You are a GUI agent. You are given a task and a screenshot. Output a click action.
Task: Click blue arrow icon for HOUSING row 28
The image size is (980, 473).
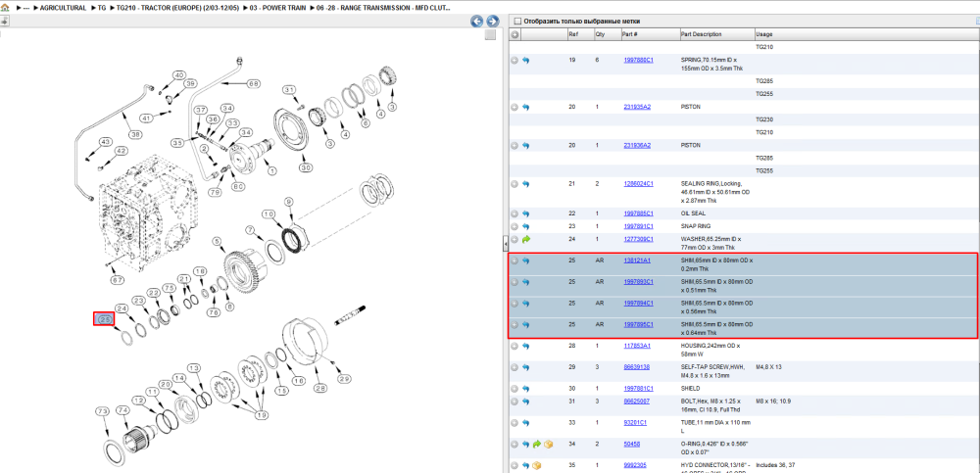[x=525, y=346]
